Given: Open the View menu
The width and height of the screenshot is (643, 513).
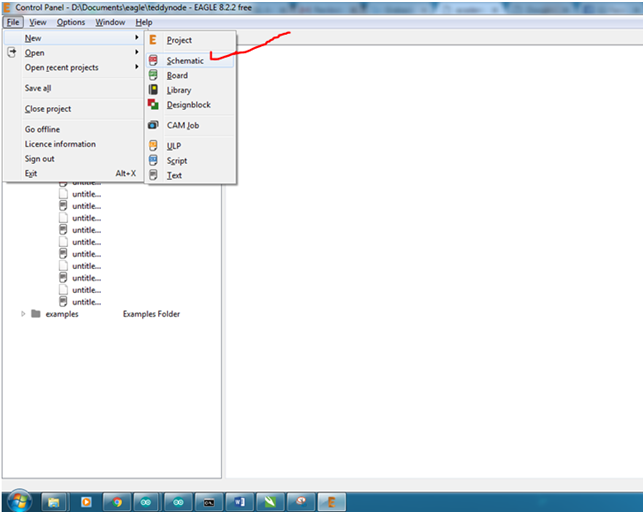Looking at the screenshot, I should (x=38, y=22).
